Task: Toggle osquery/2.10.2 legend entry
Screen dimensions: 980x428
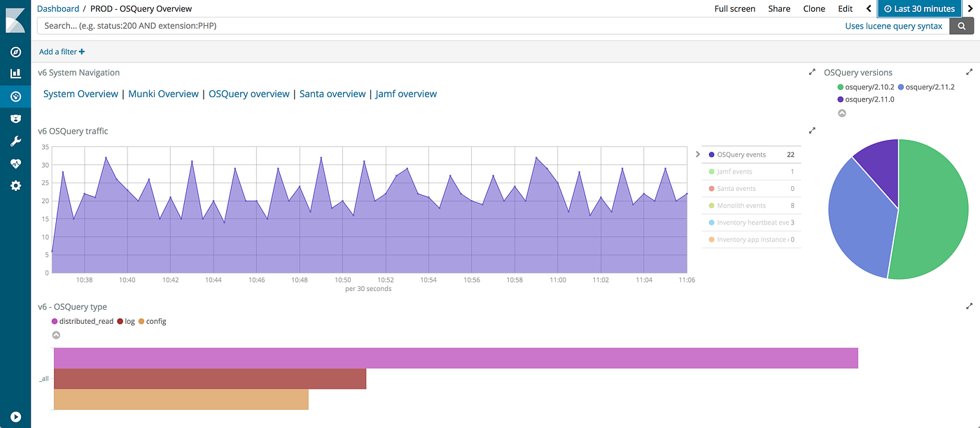Action: pyautogui.click(x=866, y=87)
